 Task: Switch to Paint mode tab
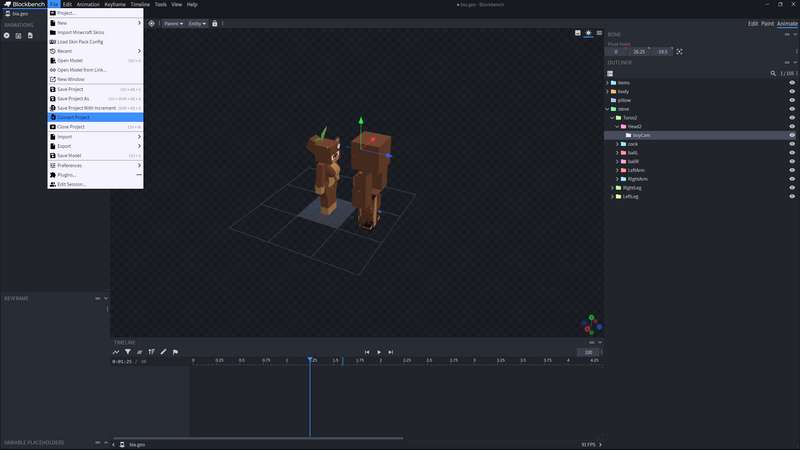pyautogui.click(x=767, y=23)
